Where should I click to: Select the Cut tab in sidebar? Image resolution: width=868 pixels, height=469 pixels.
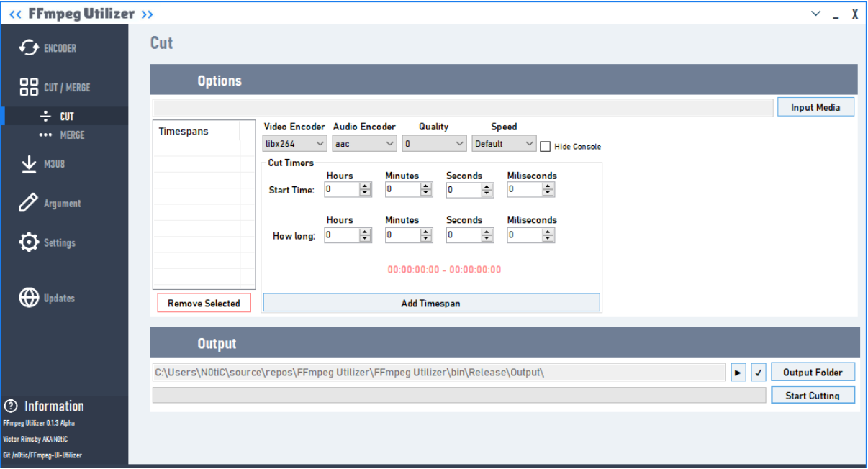coord(55,116)
